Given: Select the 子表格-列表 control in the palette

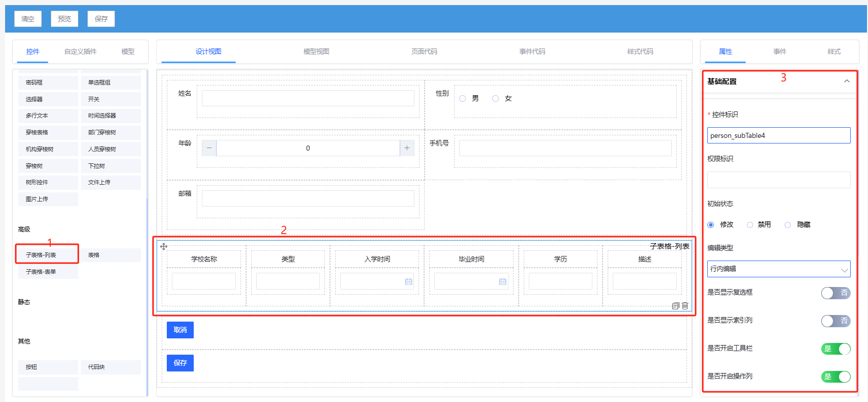Looking at the screenshot, I should [x=47, y=255].
